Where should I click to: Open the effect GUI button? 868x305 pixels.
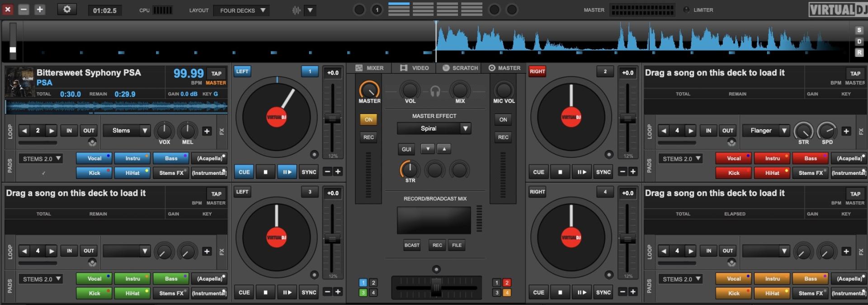[x=406, y=149]
